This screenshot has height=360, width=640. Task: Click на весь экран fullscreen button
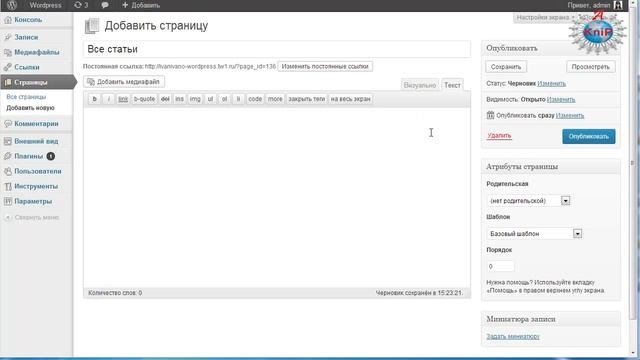(351, 99)
